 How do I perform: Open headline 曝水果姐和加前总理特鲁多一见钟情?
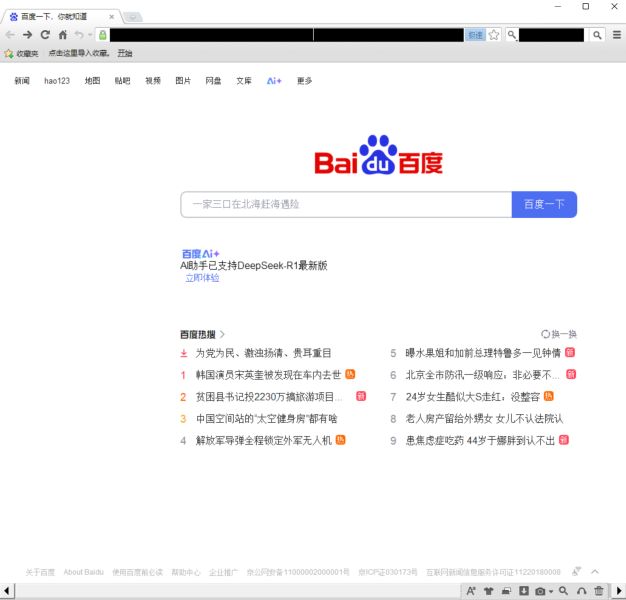[x=483, y=353]
